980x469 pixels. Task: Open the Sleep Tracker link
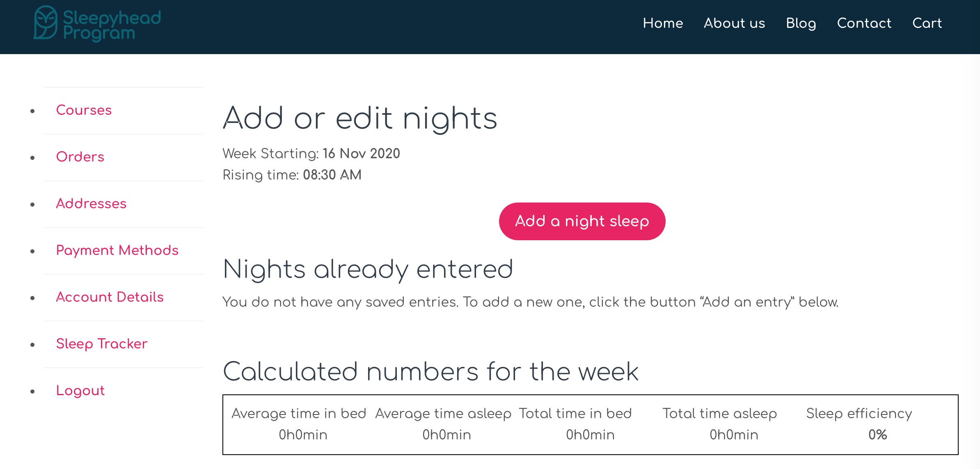[x=101, y=344]
